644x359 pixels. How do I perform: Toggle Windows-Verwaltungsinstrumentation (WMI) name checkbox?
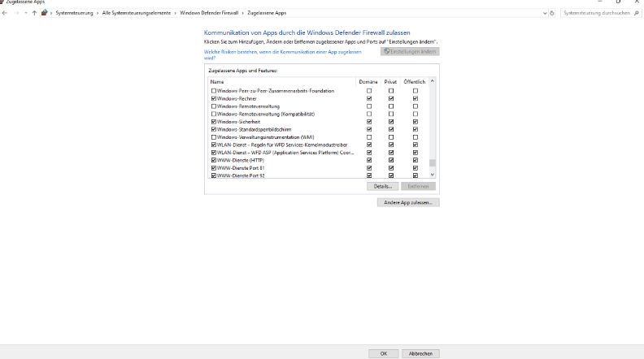[x=214, y=137]
